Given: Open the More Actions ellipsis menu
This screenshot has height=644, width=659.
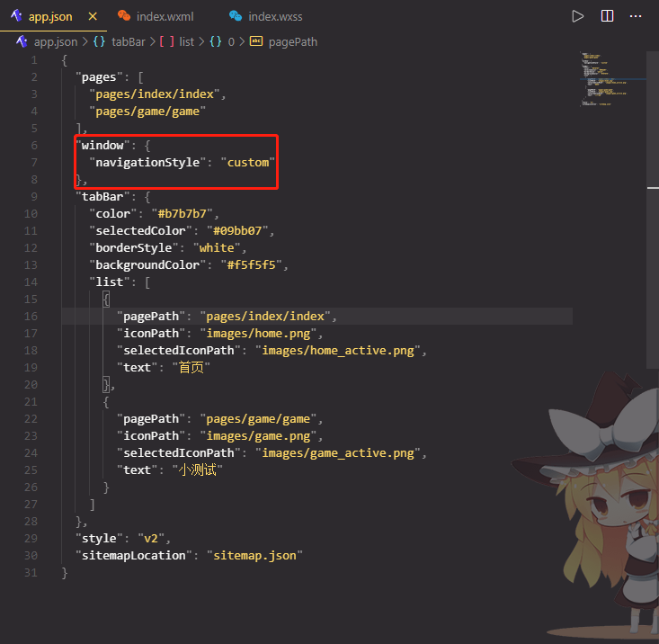Looking at the screenshot, I should (x=636, y=16).
